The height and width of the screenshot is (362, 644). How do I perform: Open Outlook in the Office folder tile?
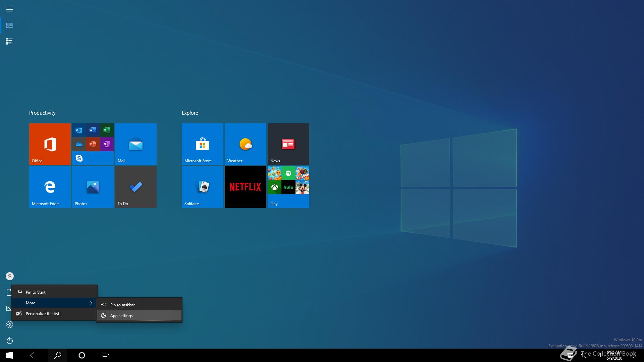click(79, 130)
